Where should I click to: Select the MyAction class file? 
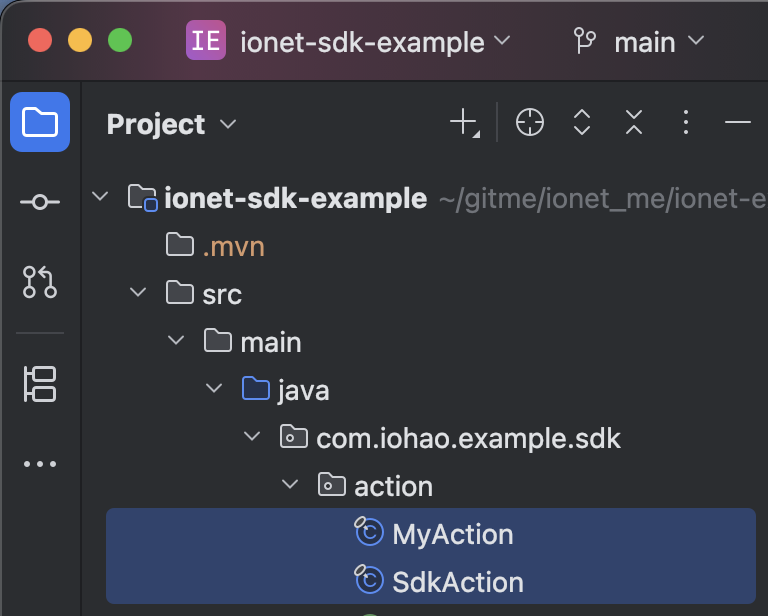pos(452,534)
